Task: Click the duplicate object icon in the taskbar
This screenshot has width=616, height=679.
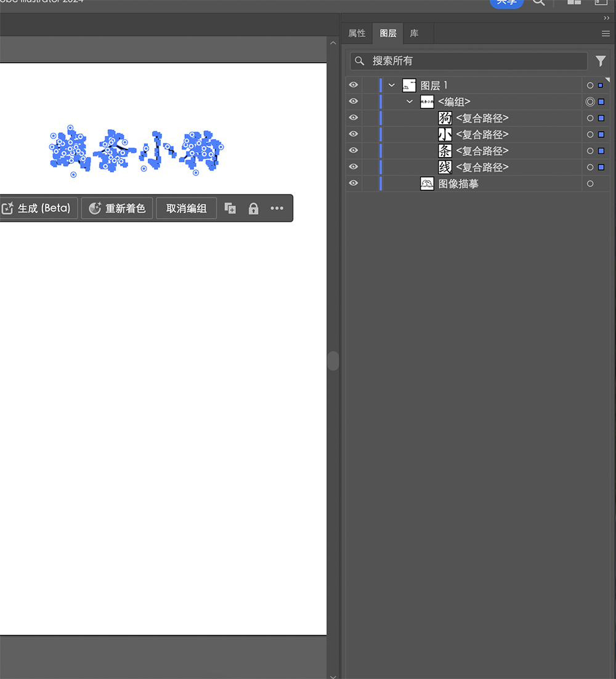Action: coord(230,209)
